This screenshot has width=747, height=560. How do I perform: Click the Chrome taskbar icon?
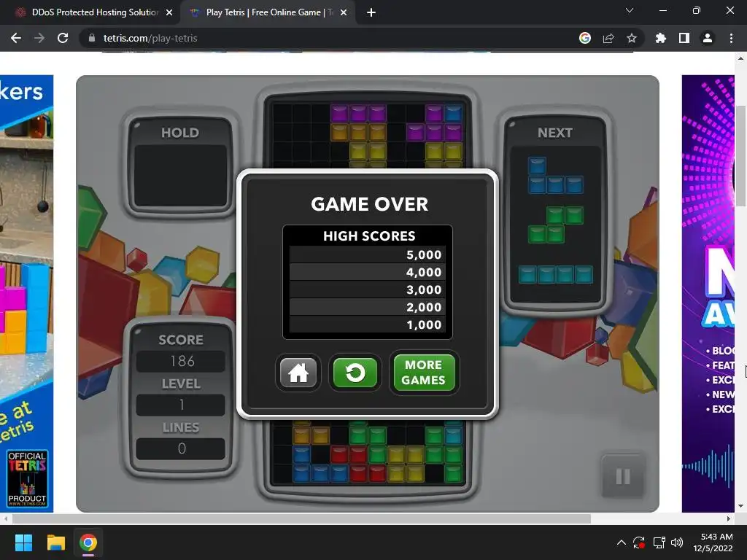[x=88, y=542]
